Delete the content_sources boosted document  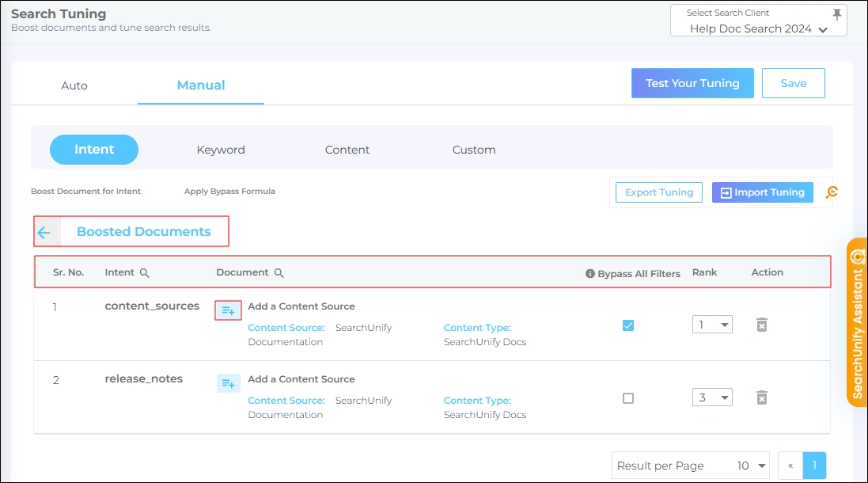coord(761,325)
